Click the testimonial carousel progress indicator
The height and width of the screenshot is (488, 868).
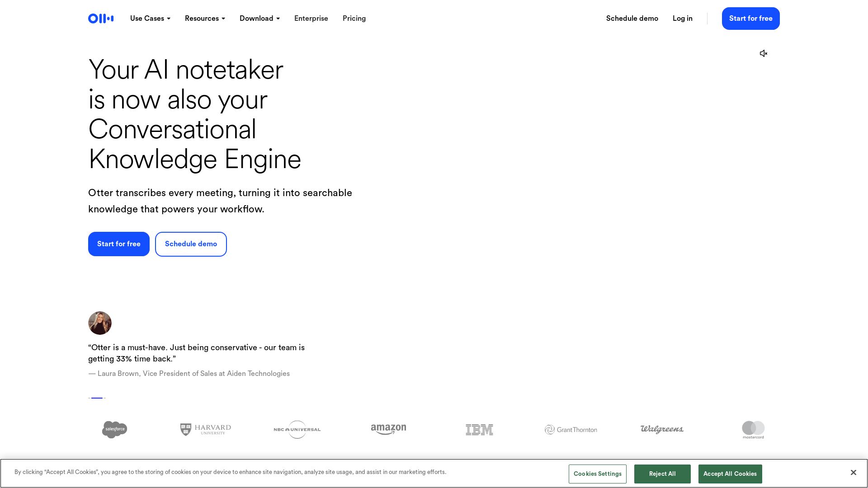pos(97,398)
